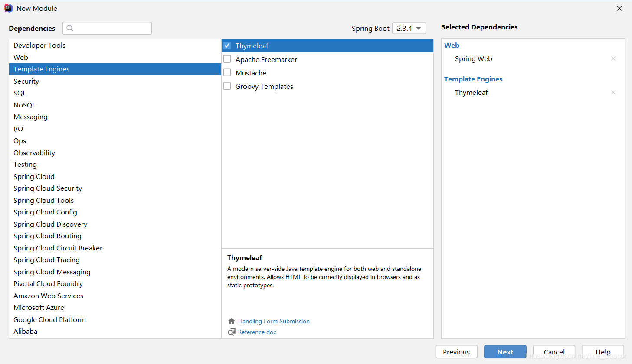This screenshot has height=364, width=632.
Task: Select the Web category
Action: [115, 57]
